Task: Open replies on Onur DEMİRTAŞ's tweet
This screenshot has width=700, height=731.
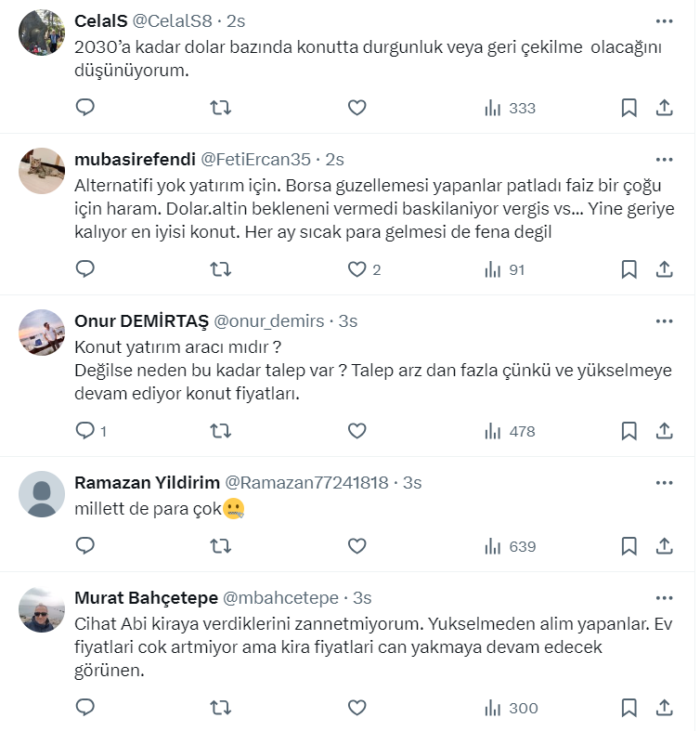Action: 85,431
